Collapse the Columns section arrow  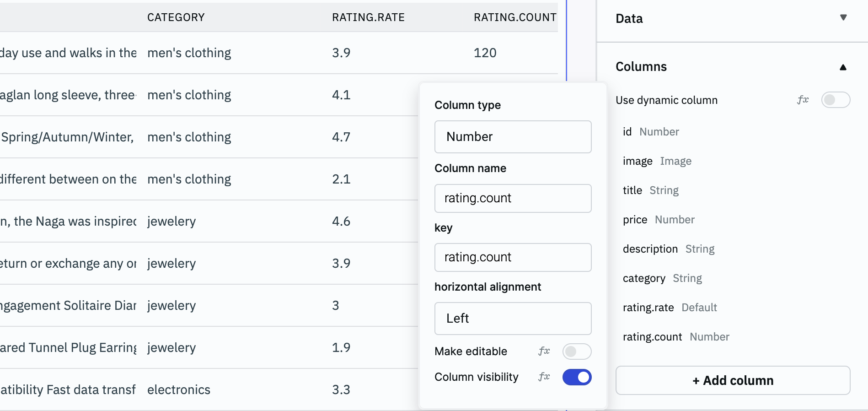coord(843,67)
